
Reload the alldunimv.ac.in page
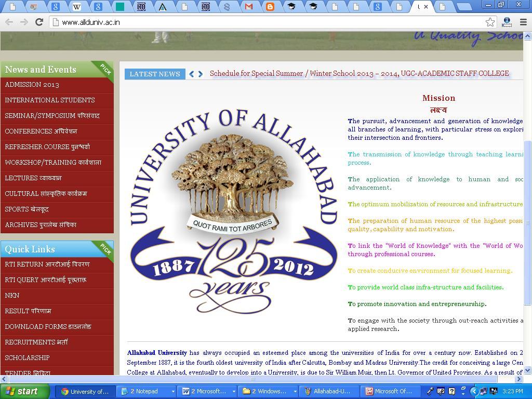[39, 22]
